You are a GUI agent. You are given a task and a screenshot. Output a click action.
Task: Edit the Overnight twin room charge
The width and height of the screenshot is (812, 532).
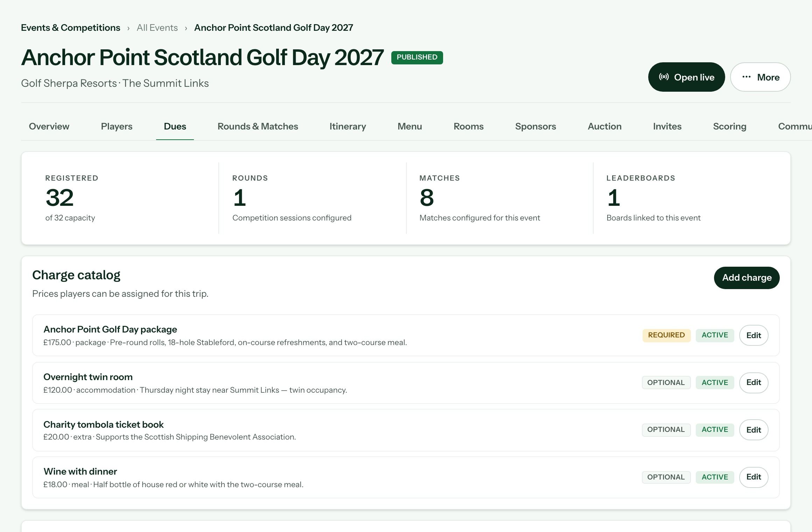(754, 383)
